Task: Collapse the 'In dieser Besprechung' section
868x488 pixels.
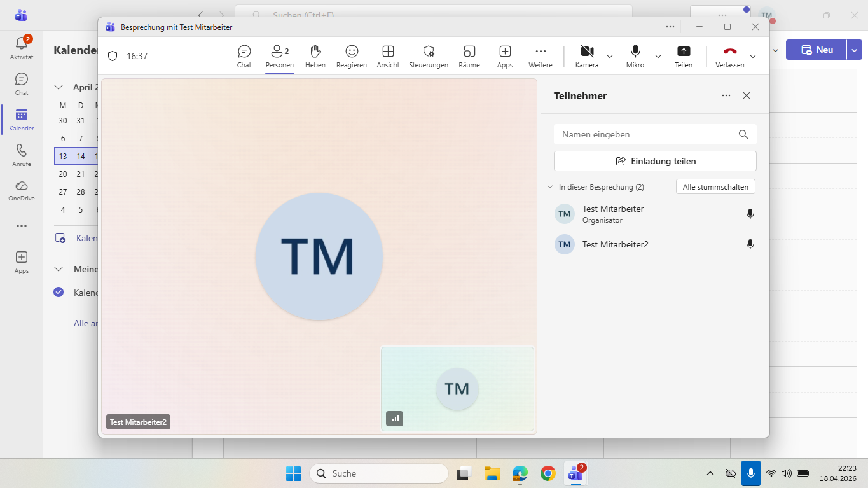Action: click(x=550, y=187)
